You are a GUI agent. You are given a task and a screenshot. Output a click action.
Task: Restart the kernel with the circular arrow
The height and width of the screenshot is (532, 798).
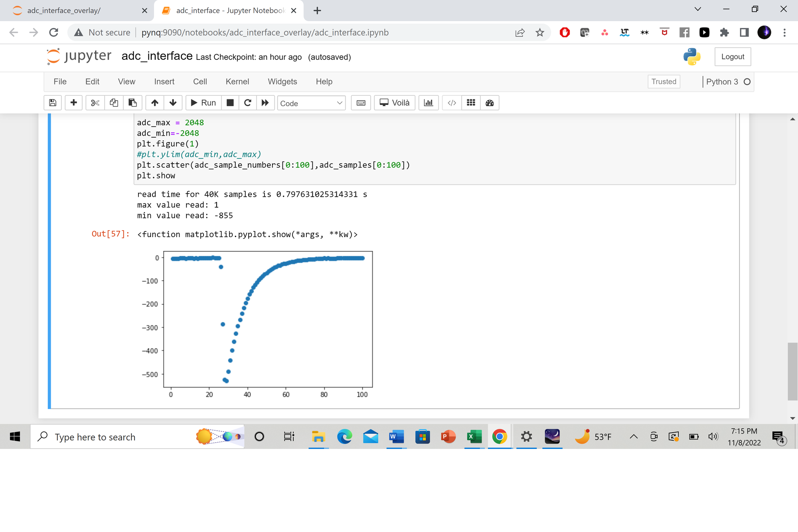click(x=247, y=103)
